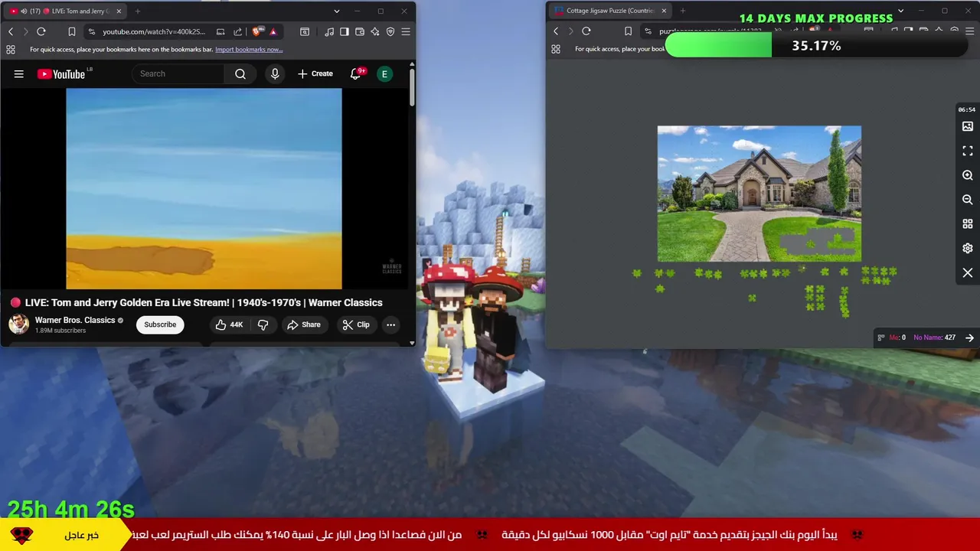The image size is (980, 551).
Task: Go back in the puzzle browser window
Action: click(x=556, y=31)
